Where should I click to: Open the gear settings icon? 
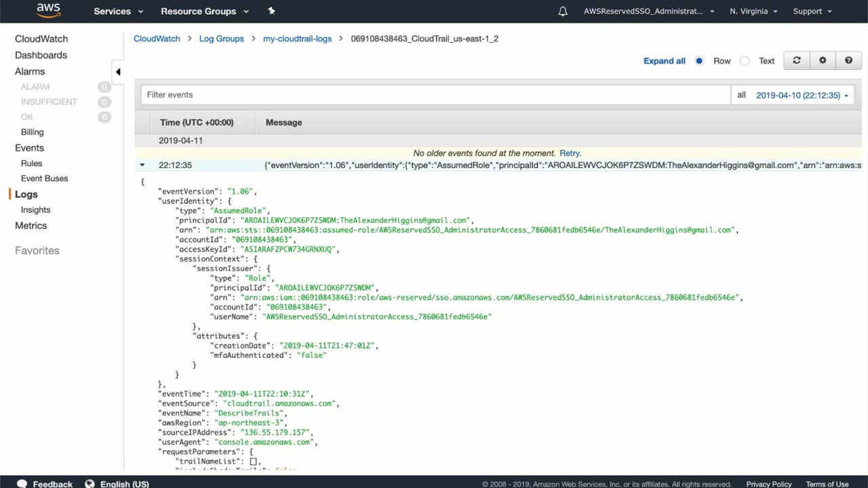(x=823, y=60)
